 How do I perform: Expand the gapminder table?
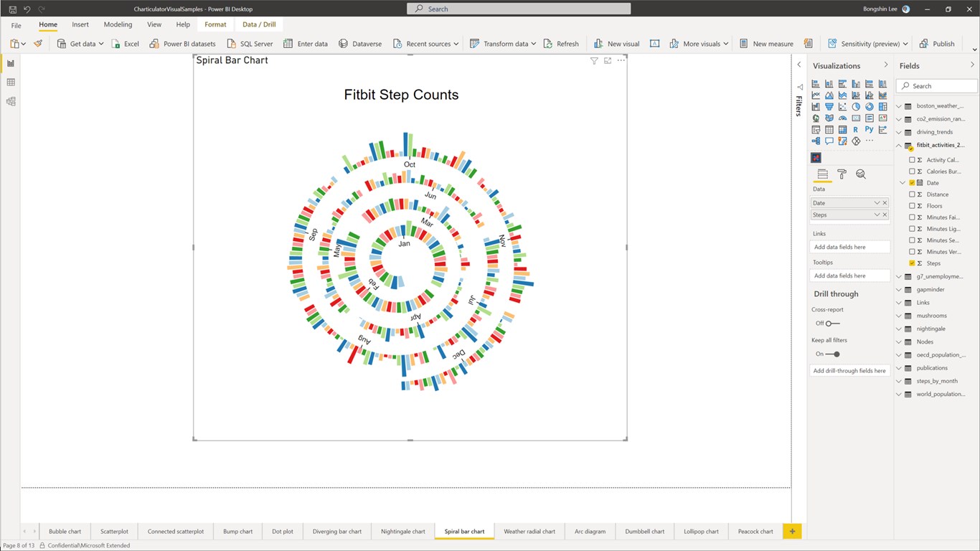click(898, 289)
